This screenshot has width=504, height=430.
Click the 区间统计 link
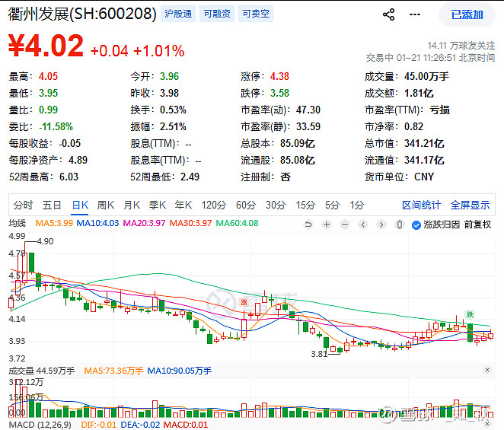[x=421, y=205]
